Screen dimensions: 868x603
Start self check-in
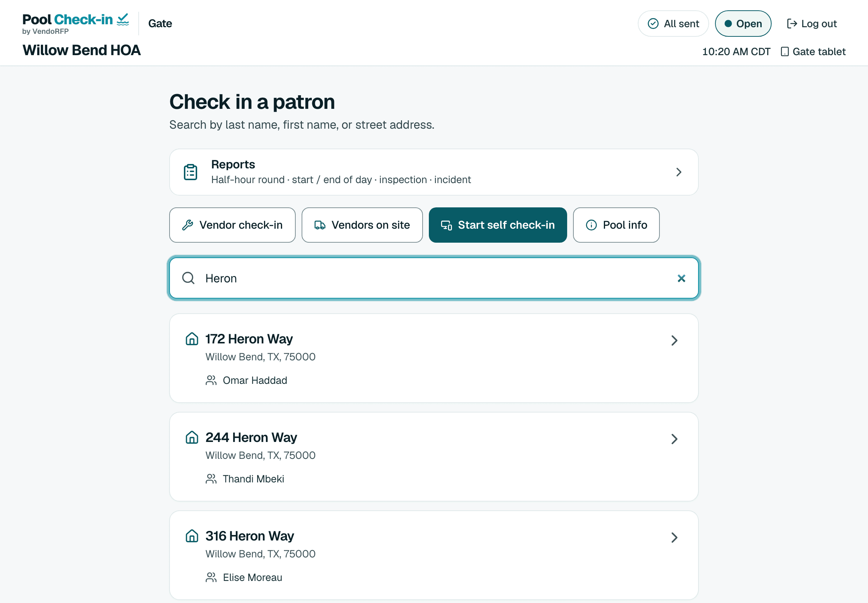[x=497, y=225]
